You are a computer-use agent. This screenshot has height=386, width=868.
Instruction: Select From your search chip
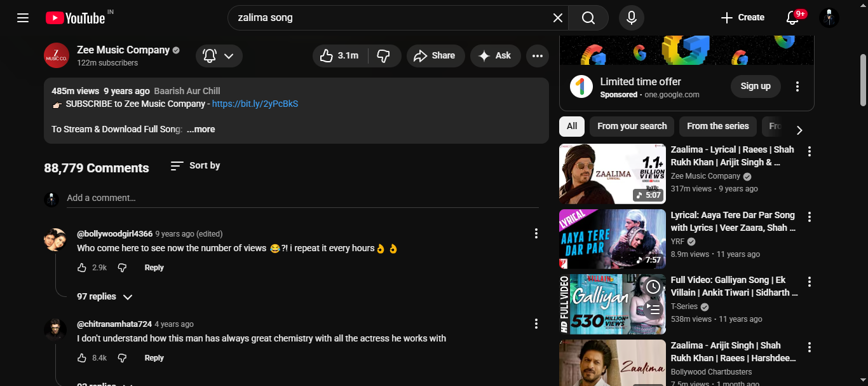[x=632, y=126]
